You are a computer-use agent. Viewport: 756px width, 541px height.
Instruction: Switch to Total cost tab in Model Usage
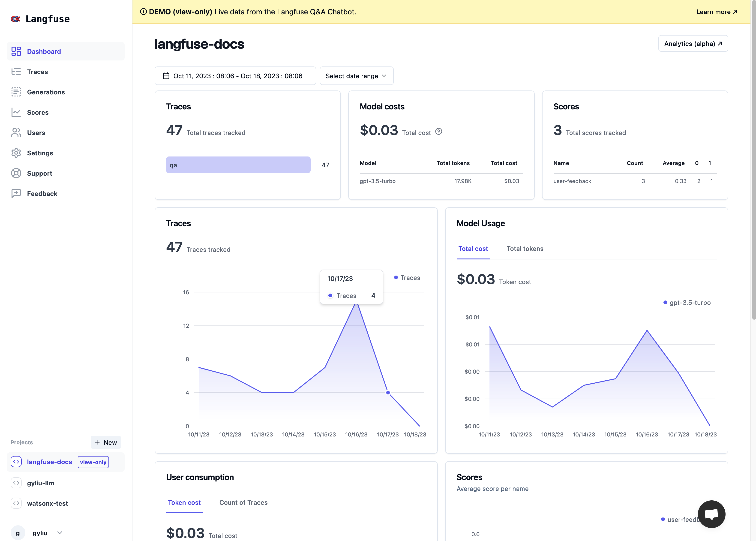pos(473,249)
